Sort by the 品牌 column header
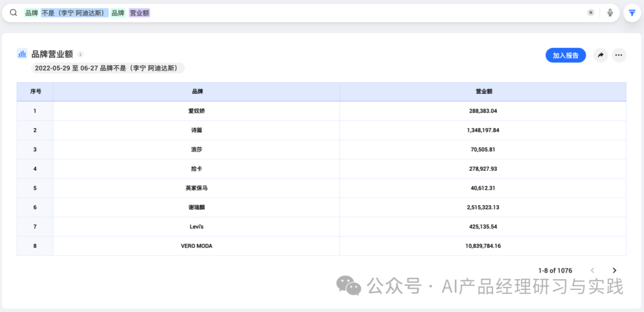This screenshot has height=312, width=644. pyautogui.click(x=197, y=92)
